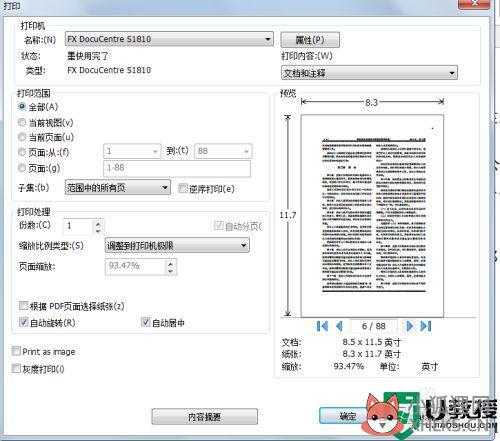Increase copies count with up arrow
The height and width of the screenshot is (441, 500).
(x=98, y=223)
